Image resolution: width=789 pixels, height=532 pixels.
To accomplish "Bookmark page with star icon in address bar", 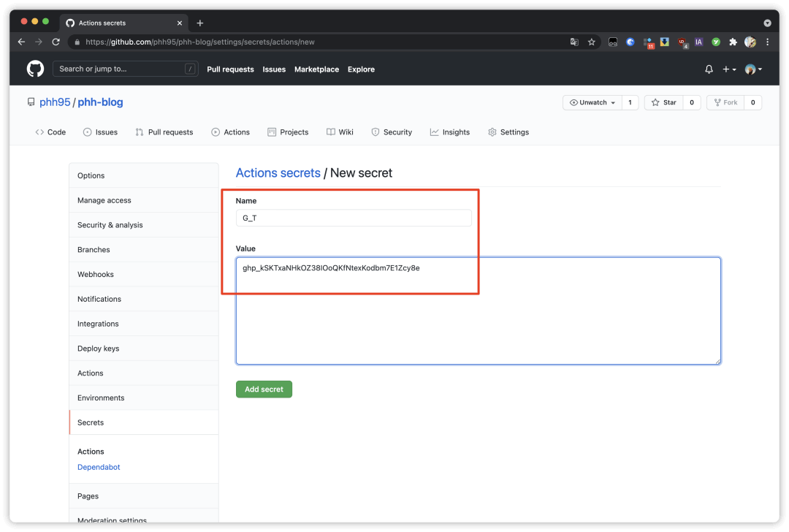I will tap(592, 42).
